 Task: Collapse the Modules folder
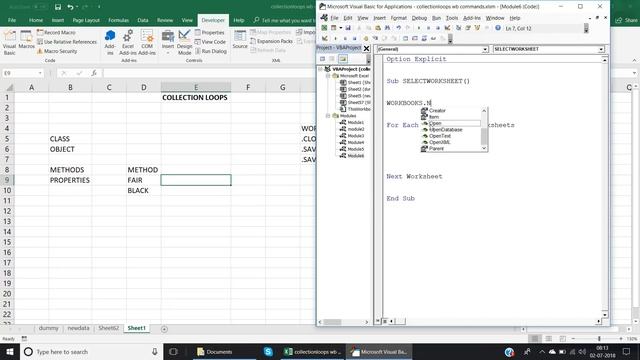click(328, 116)
